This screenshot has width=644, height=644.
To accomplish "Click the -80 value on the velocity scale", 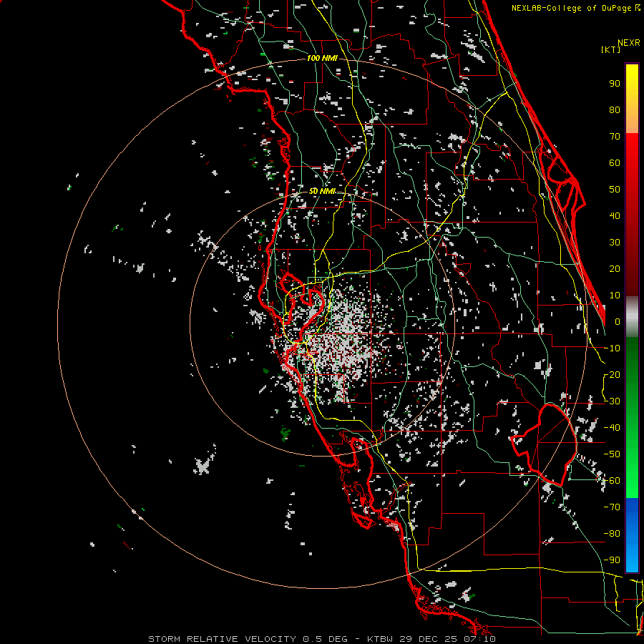I will [612, 534].
